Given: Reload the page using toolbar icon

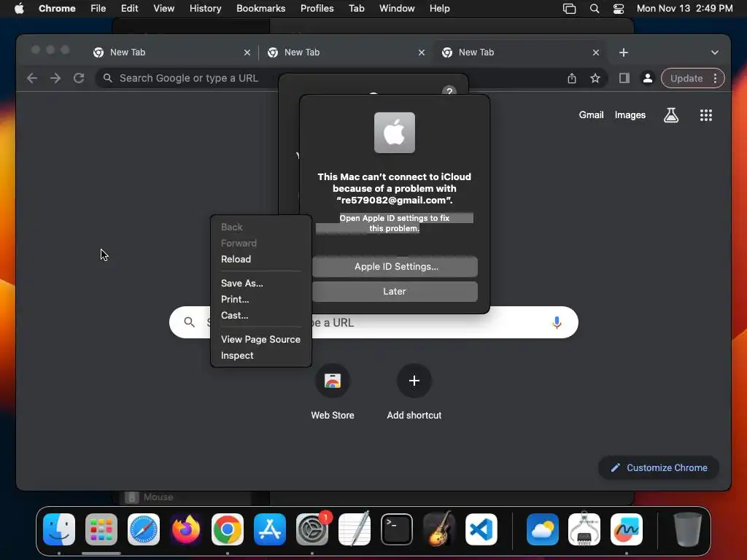Looking at the screenshot, I should pos(79,78).
